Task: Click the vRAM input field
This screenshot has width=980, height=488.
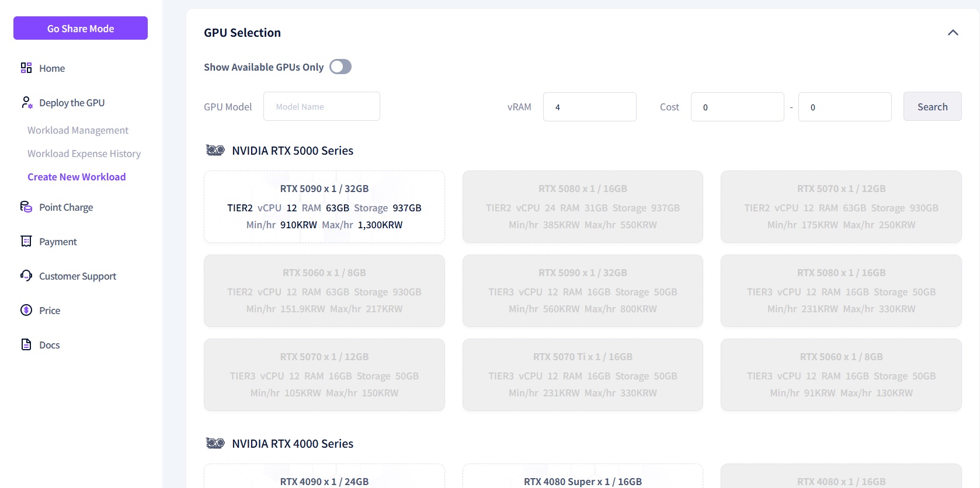Action: (589, 107)
